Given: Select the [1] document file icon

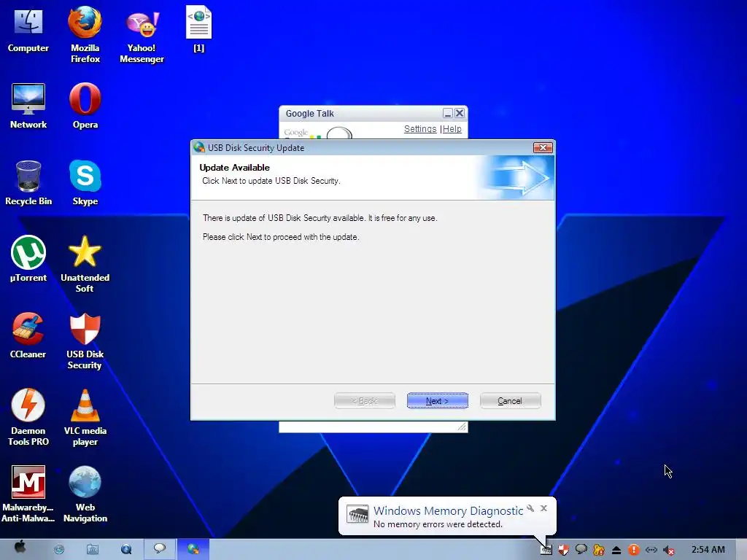Looking at the screenshot, I should (x=198, y=28).
